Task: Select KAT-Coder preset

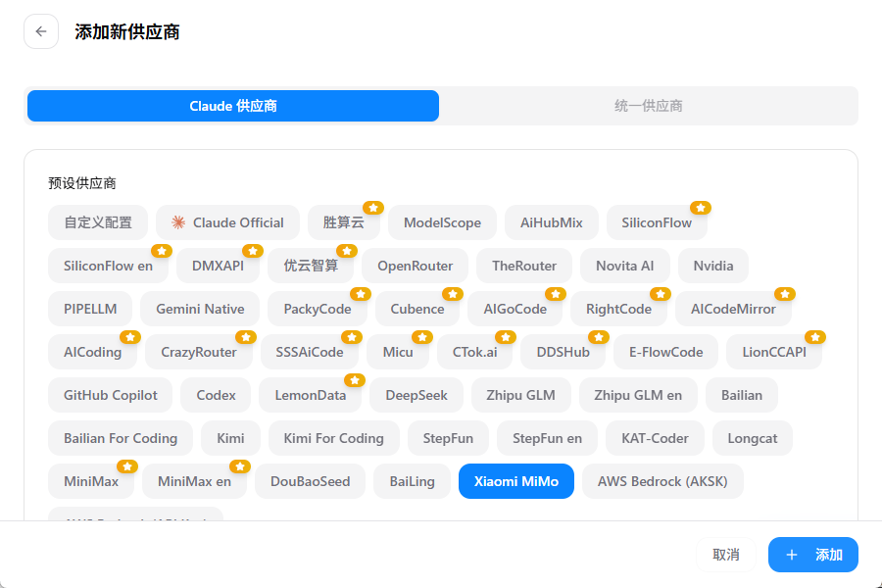Action: [655, 438]
